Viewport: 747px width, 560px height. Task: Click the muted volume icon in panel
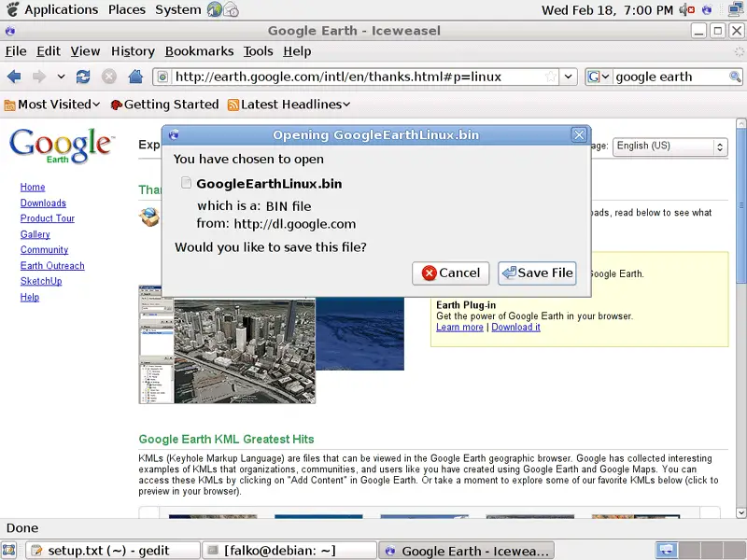(x=686, y=9)
